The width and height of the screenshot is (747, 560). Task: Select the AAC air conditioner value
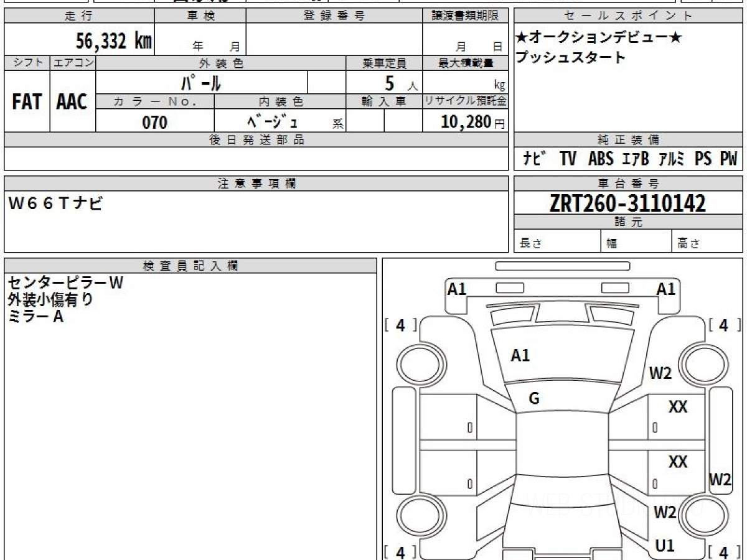pyautogui.click(x=72, y=102)
